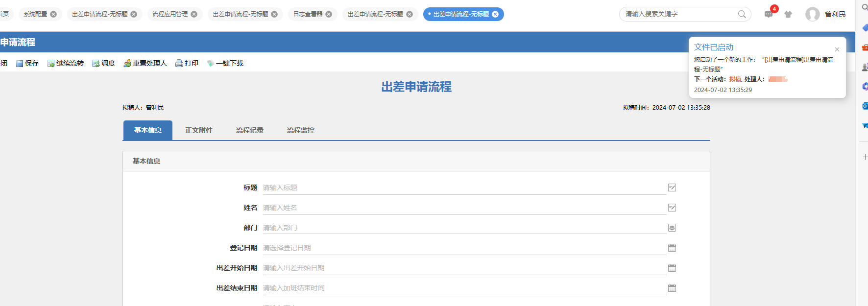Open the 调度 dispatch option
Screen dimensions: 868x306
coord(103,63)
